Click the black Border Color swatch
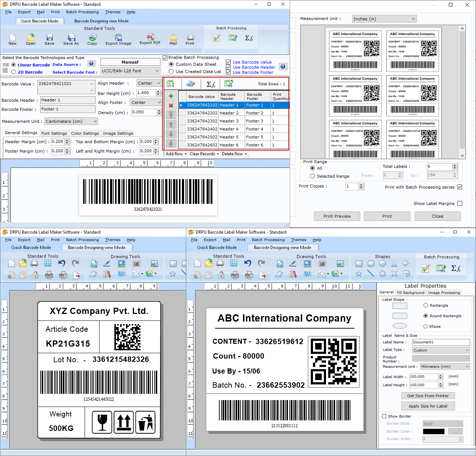The width and height of the screenshot is (476, 456). pos(434,432)
